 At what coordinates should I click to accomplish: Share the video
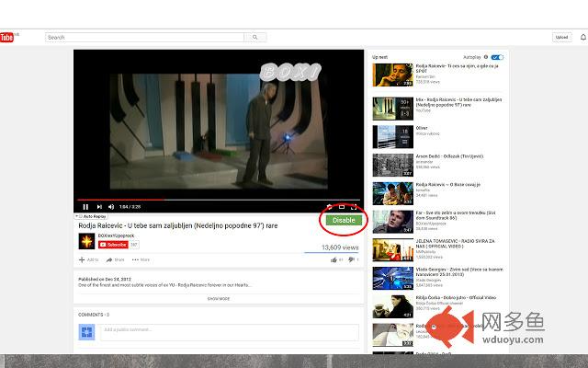pyautogui.click(x=115, y=259)
